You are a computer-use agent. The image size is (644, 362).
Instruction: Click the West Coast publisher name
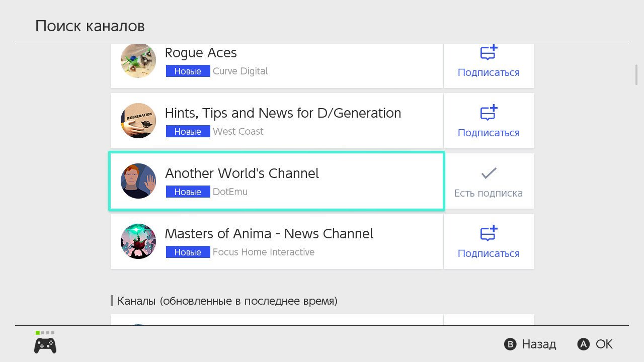pos(238,132)
